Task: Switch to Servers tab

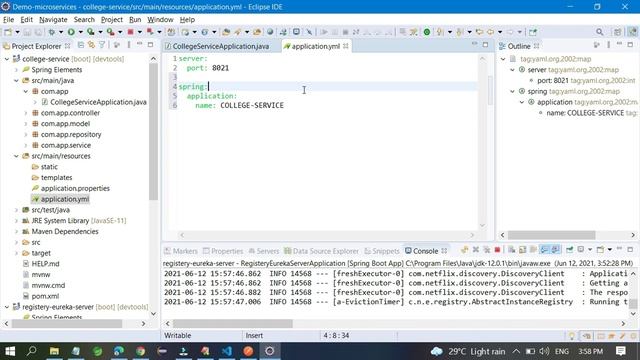Action: [263, 251]
